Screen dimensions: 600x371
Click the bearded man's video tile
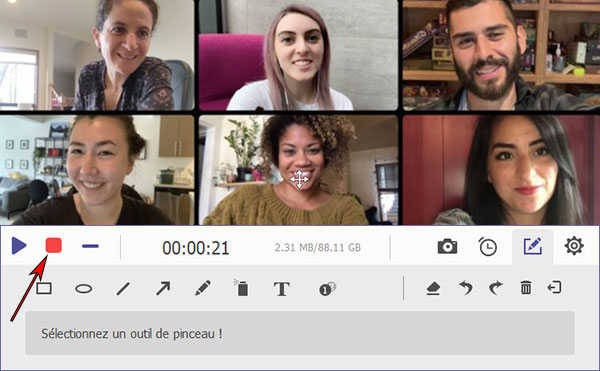coord(501,55)
